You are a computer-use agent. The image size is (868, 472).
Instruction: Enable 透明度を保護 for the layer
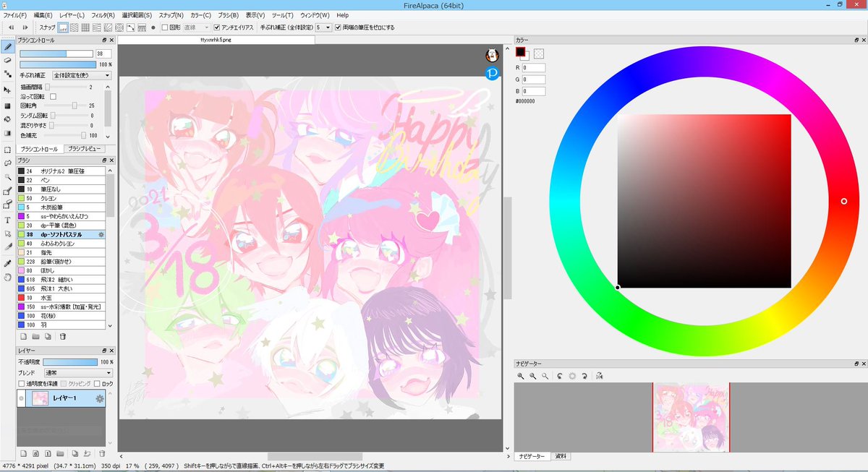point(22,383)
